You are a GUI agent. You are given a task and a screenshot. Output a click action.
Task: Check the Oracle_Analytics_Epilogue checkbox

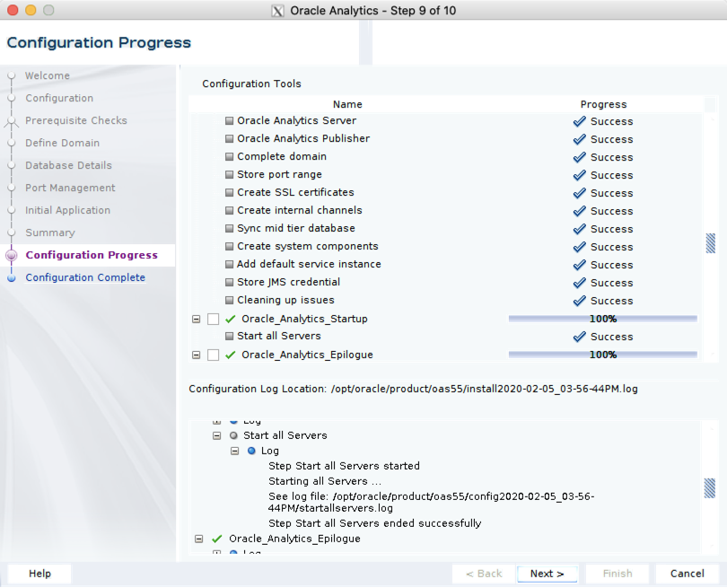click(213, 355)
